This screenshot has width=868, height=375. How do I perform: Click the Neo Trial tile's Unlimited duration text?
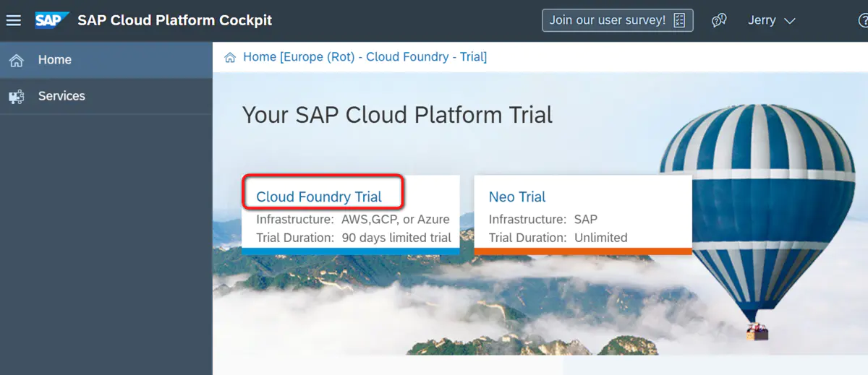tap(601, 238)
